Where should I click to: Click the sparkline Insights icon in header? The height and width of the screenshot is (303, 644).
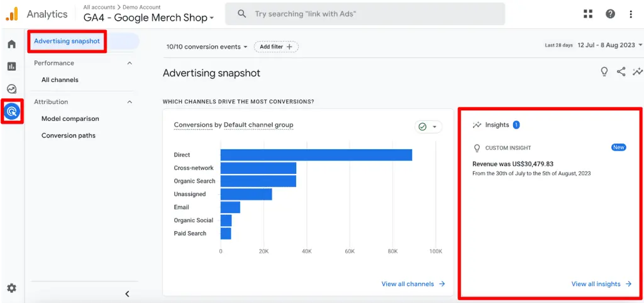tap(638, 72)
